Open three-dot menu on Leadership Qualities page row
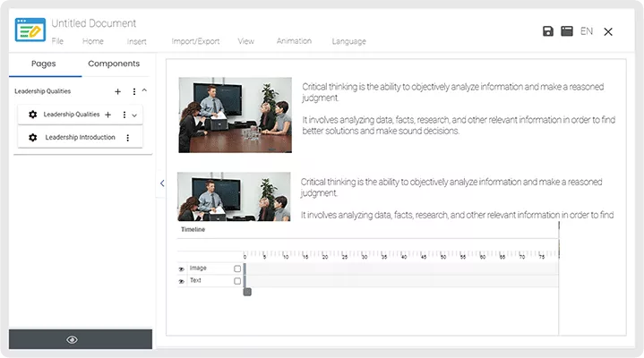The width and height of the screenshot is (644, 358). tap(125, 115)
